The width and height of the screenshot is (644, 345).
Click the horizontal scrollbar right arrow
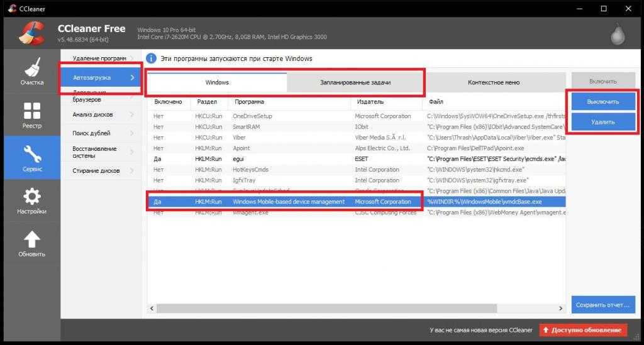560,309
